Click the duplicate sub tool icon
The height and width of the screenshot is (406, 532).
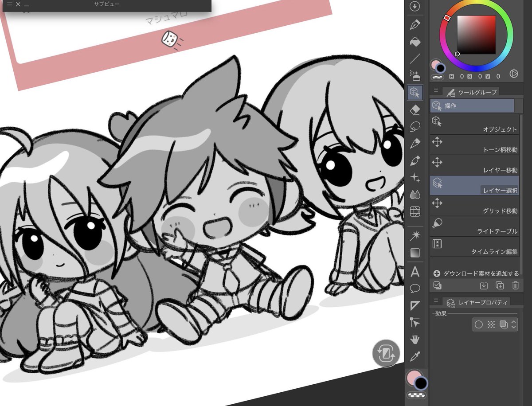coord(500,285)
